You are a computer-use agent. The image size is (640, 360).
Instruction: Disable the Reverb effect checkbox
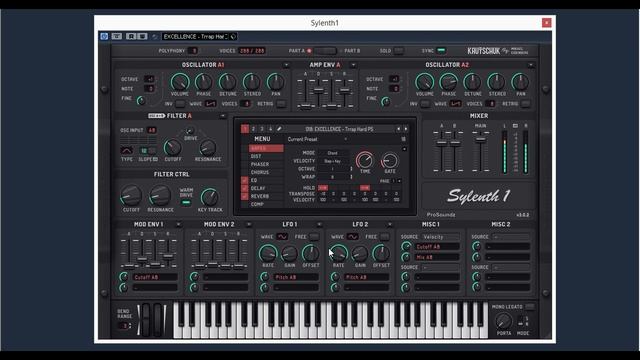tap(244, 196)
